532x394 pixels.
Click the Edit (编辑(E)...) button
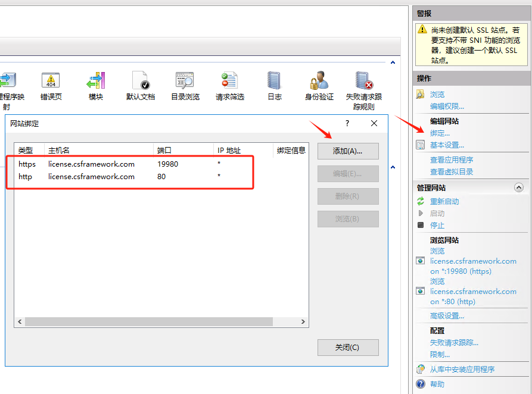tap(348, 174)
